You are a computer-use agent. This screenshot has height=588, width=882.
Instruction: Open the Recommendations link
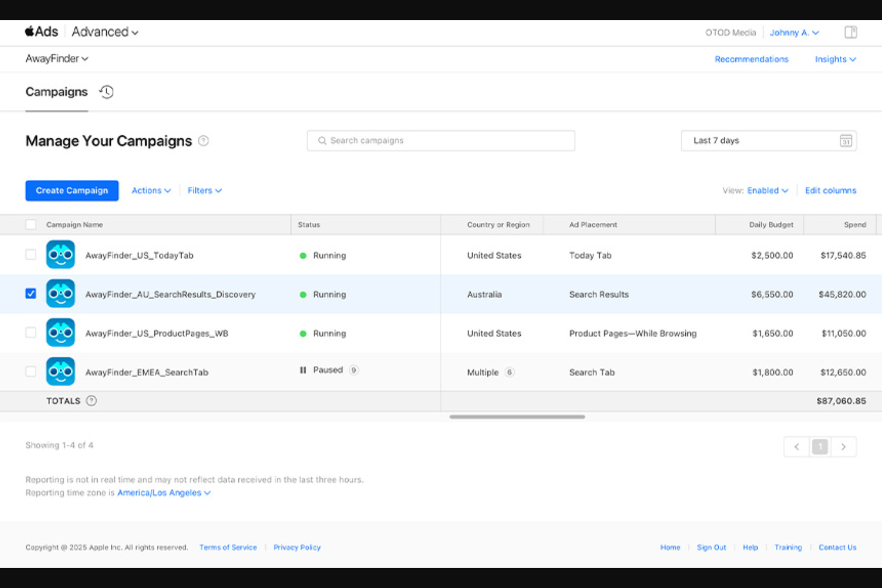pos(751,59)
